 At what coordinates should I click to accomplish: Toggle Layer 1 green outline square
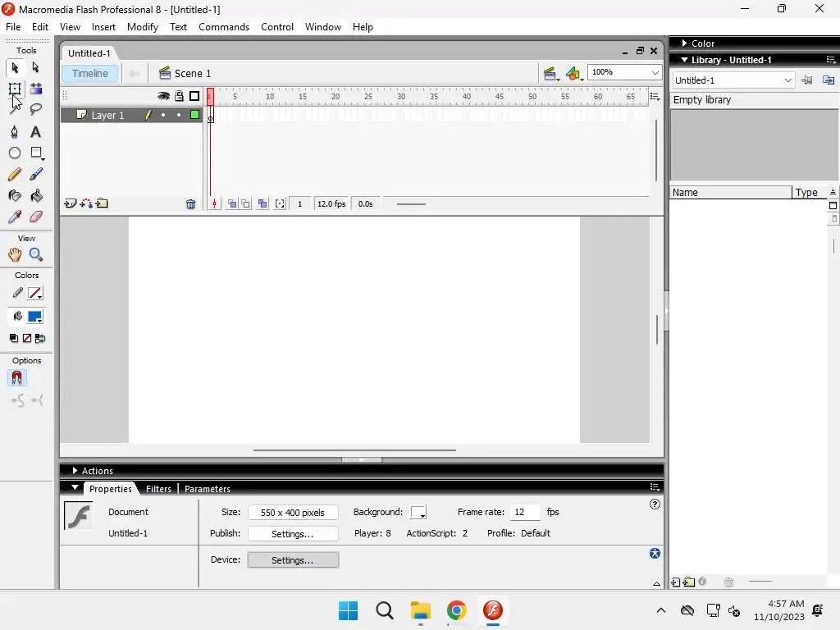195,115
